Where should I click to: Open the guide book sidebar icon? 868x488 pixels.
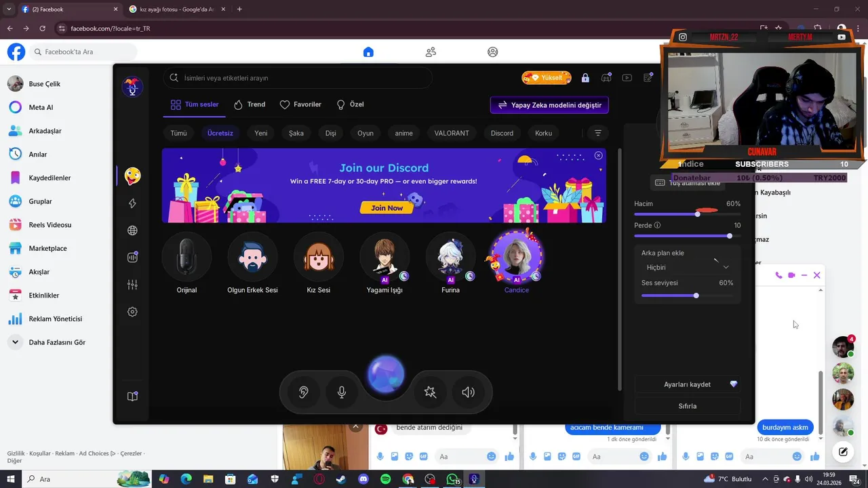[132, 396]
